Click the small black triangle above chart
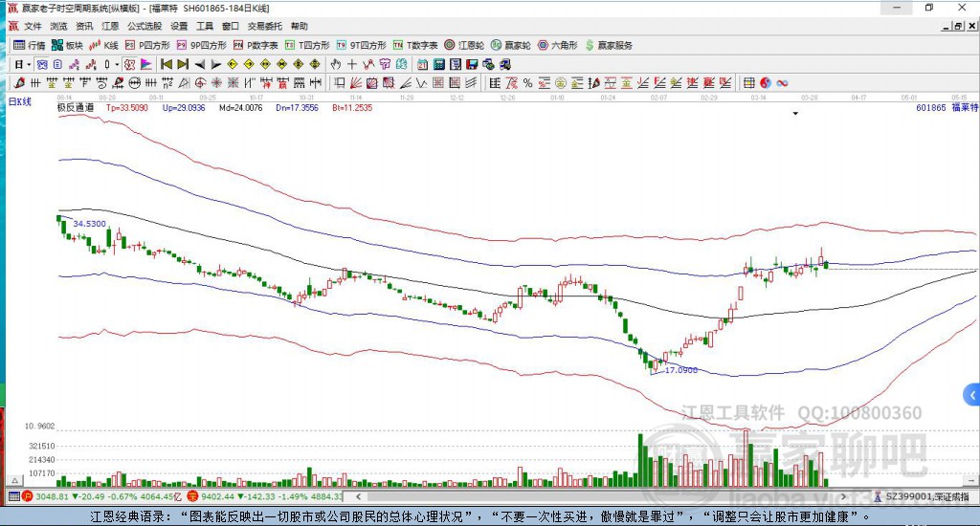980x526 pixels. coord(795,114)
